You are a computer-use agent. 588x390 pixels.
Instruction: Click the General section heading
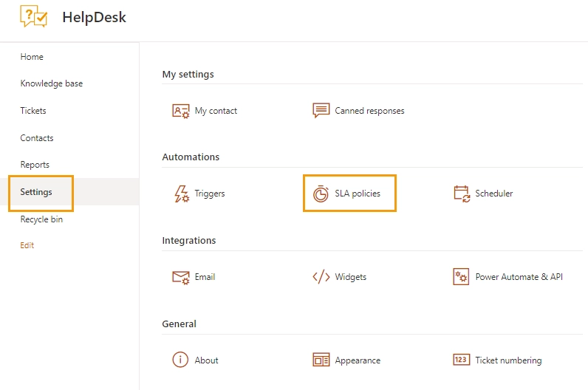pyautogui.click(x=179, y=324)
